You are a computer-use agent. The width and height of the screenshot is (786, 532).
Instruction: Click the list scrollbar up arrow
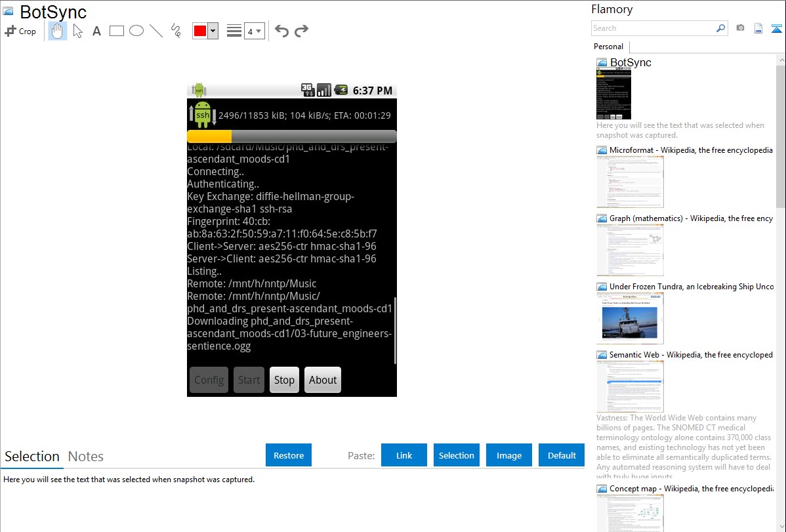tap(781, 60)
